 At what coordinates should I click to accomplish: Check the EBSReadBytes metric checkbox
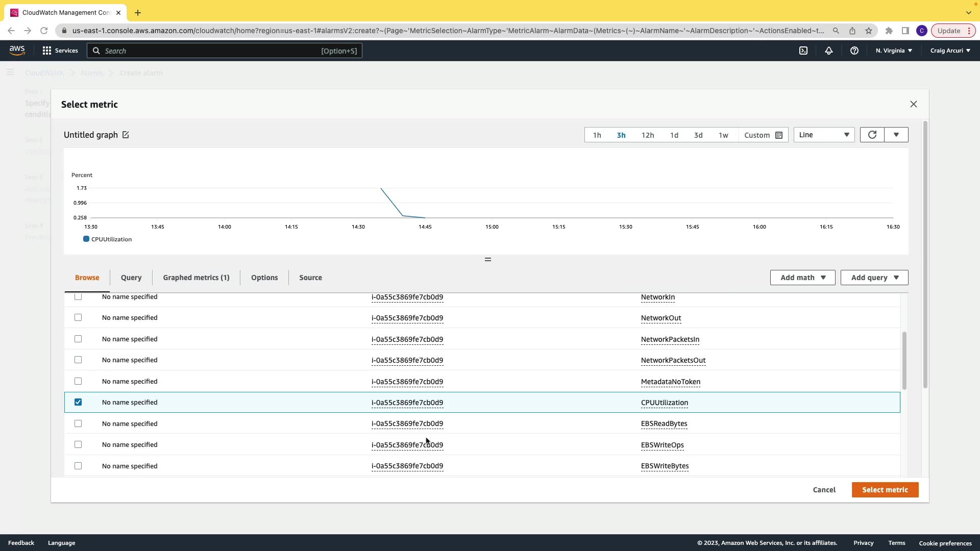point(78,423)
